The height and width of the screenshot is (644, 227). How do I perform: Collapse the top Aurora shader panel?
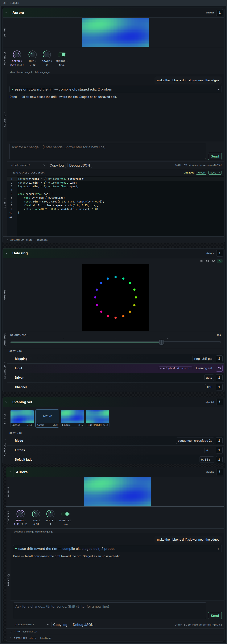coord(6,13)
